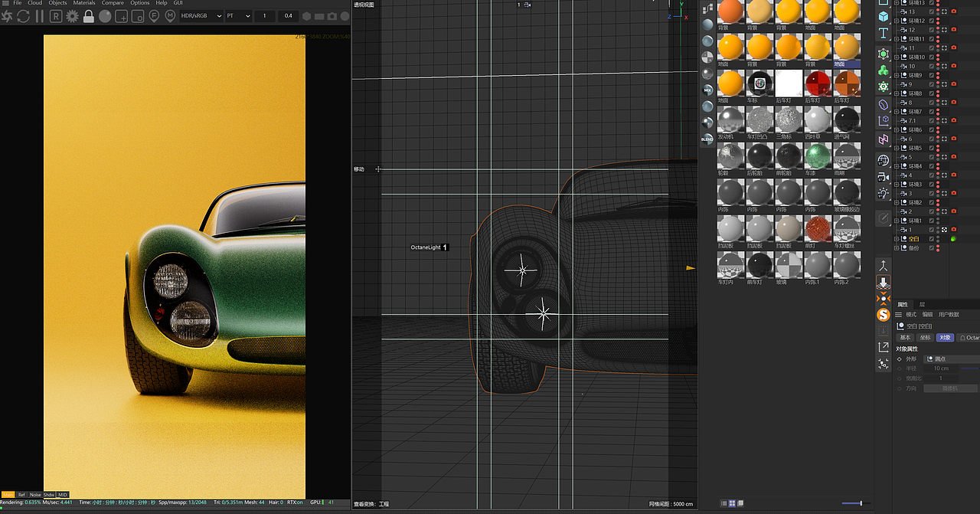Expand the 环境1 tree item
980x514 pixels.
[897, 221]
